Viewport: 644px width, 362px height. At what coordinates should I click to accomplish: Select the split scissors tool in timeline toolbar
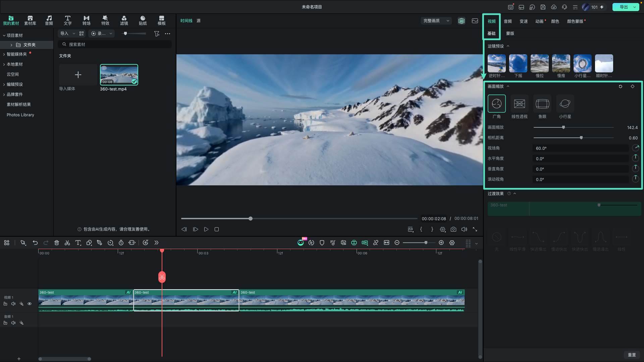[67, 243]
